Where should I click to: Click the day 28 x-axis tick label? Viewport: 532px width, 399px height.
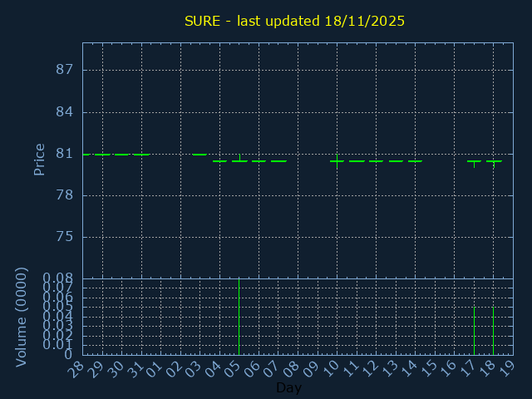(x=76, y=370)
